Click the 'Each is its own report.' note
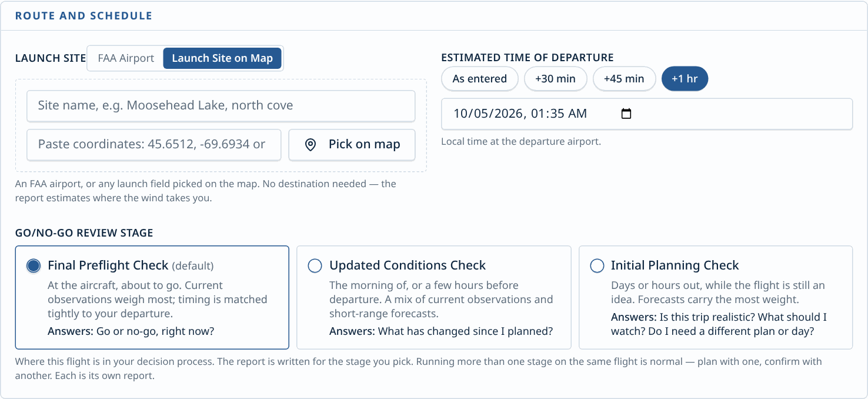Screen dimensions: 868x399 [105, 375]
